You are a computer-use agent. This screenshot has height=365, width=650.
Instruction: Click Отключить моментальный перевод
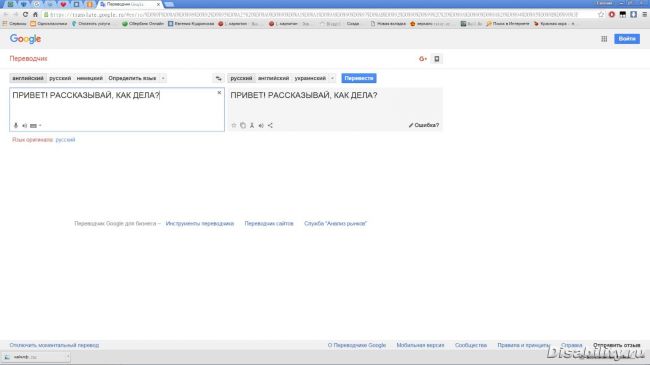coord(54,345)
